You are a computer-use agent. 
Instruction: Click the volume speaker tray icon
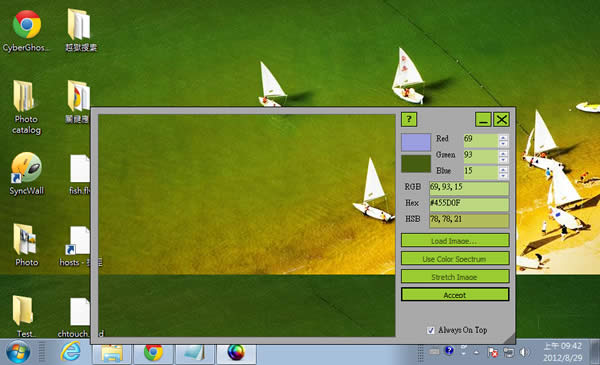[x=524, y=352]
